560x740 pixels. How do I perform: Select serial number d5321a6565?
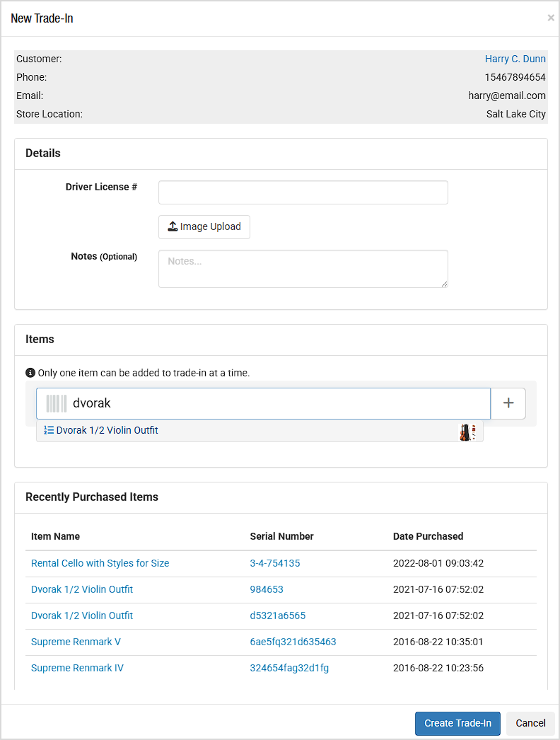(278, 615)
